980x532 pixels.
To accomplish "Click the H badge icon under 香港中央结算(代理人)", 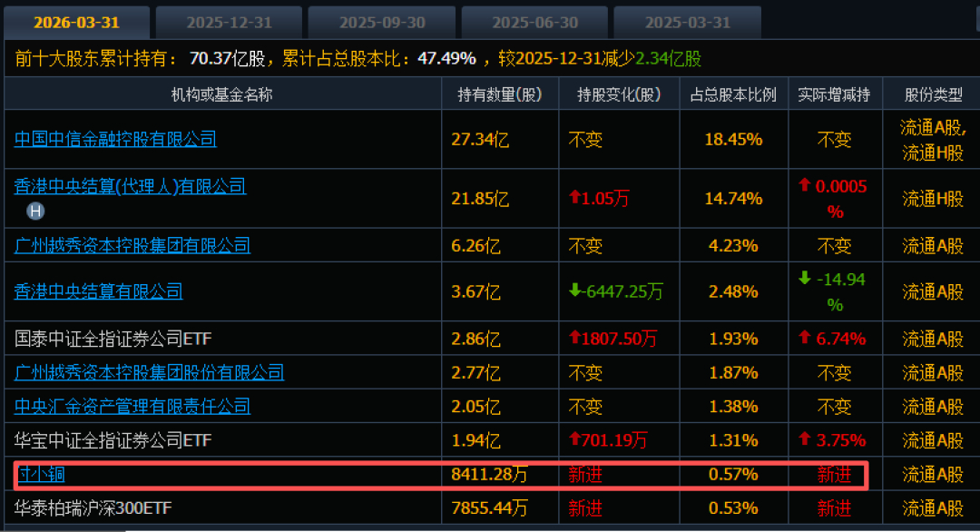I will click(35, 212).
